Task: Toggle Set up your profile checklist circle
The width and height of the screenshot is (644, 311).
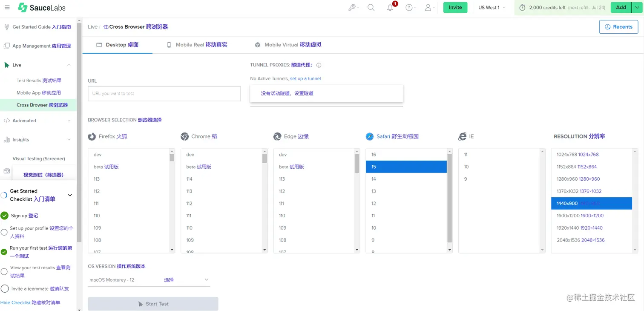Action: pos(4,232)
